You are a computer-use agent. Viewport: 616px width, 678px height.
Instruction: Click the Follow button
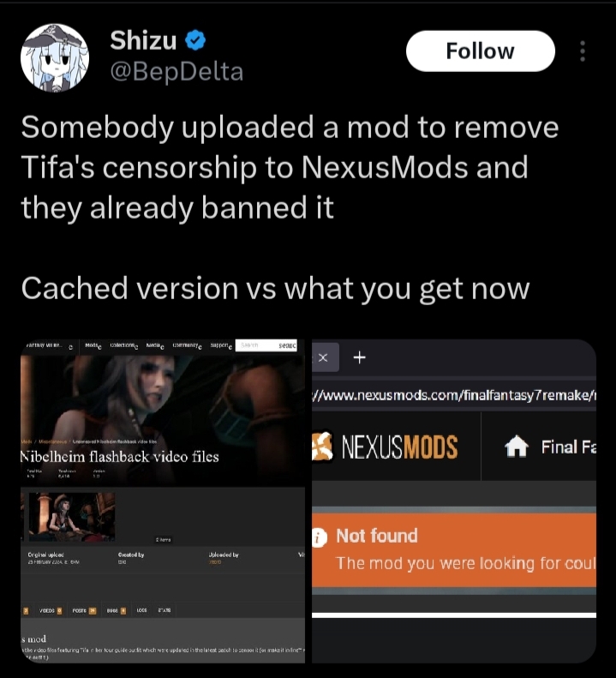(481, 51)
